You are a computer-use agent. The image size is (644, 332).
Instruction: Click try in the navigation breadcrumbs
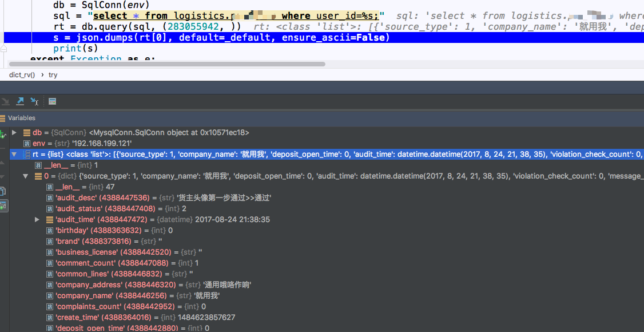[53, 75]
